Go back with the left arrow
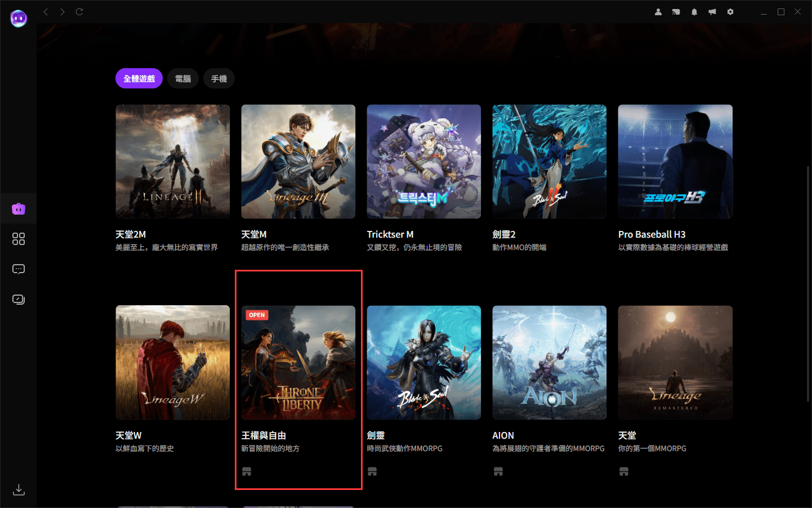The height and width of the screenshot is (508, 812). (46, 12)
